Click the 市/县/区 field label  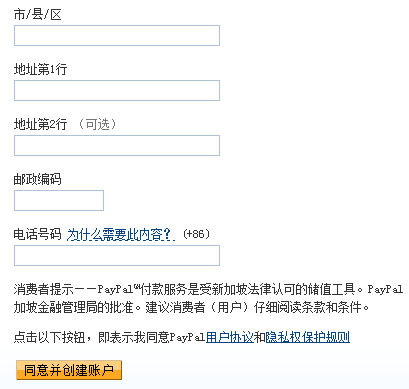click(38, 15)
